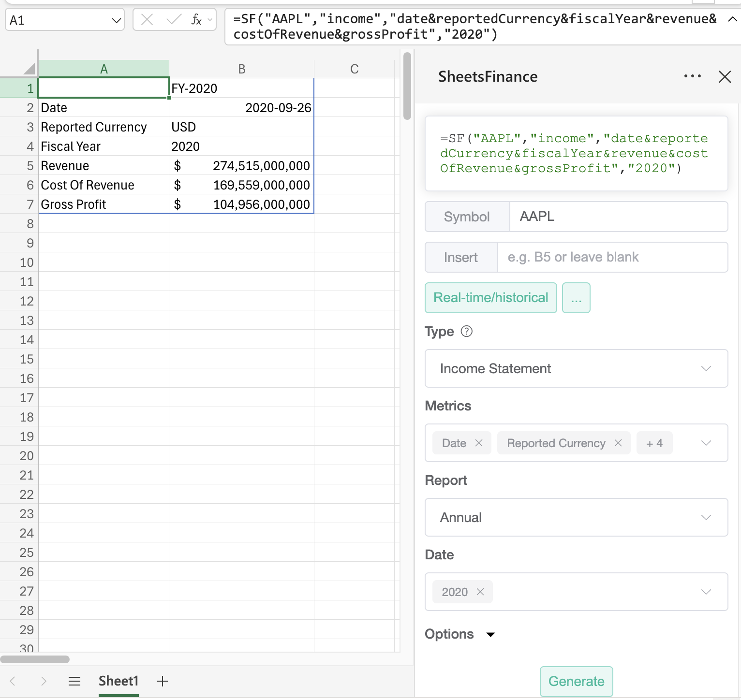The width and height of the screenshot is (741, 700).
Task: Click the Type help question mark
Action: point(466,332)
